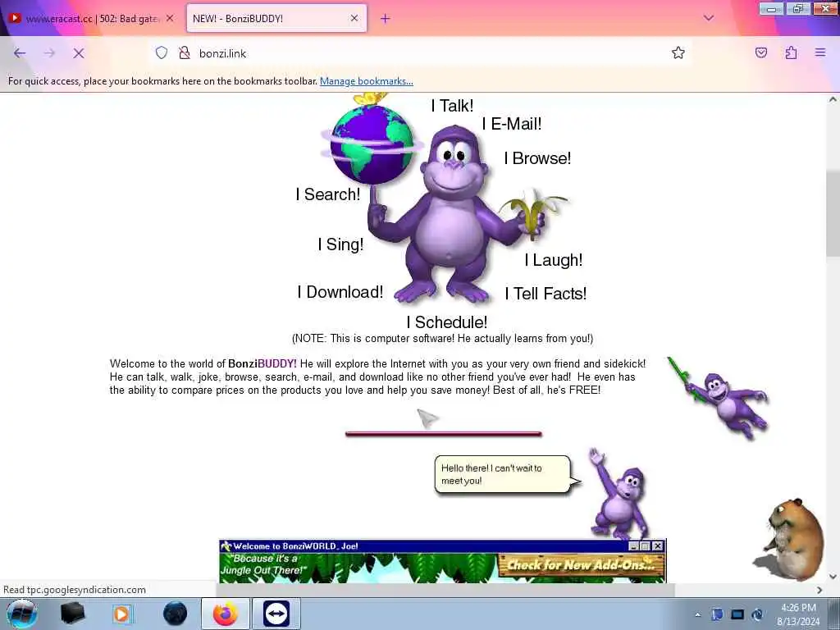
Task: Click the I Browse! text
Action: (x=538, y=158)
